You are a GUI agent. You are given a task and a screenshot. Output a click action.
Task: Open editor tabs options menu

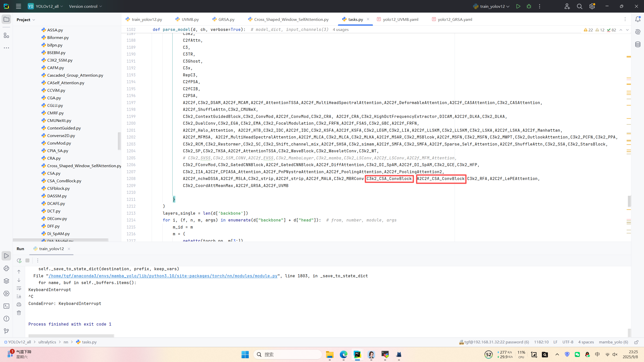coord(625,19)
